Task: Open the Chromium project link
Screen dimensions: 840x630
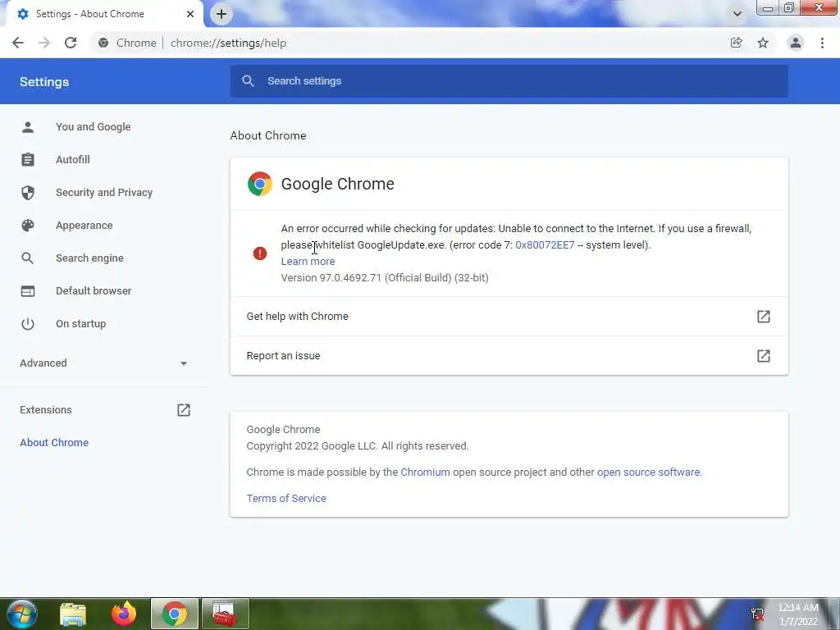Action: click(x=426, y=472)
